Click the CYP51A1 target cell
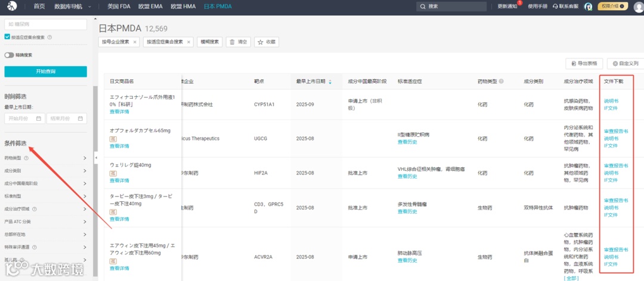Viewport: 644px width, 281px height. coord(264,105)
